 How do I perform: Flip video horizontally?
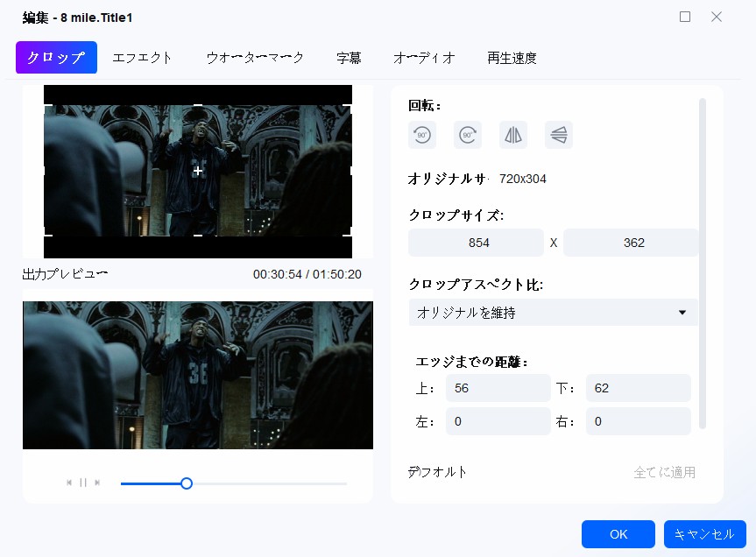(x=513, y=135)
